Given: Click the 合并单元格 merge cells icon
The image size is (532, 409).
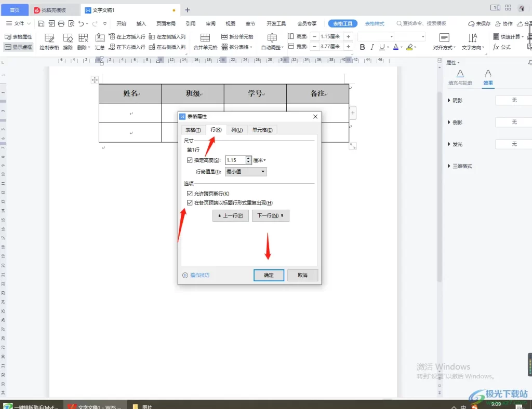Looking at the screenshot, I should [205, 38].
